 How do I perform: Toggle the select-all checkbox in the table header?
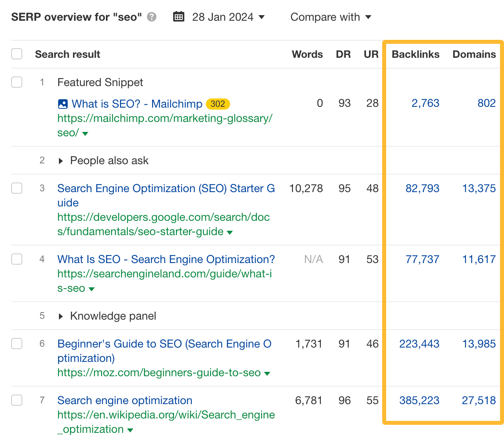click(16, 53)
